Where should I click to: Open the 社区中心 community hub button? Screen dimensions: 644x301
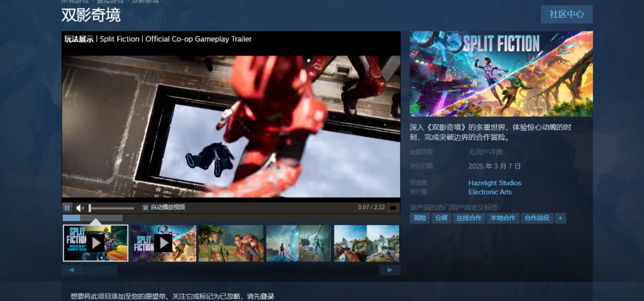point(567,14)
